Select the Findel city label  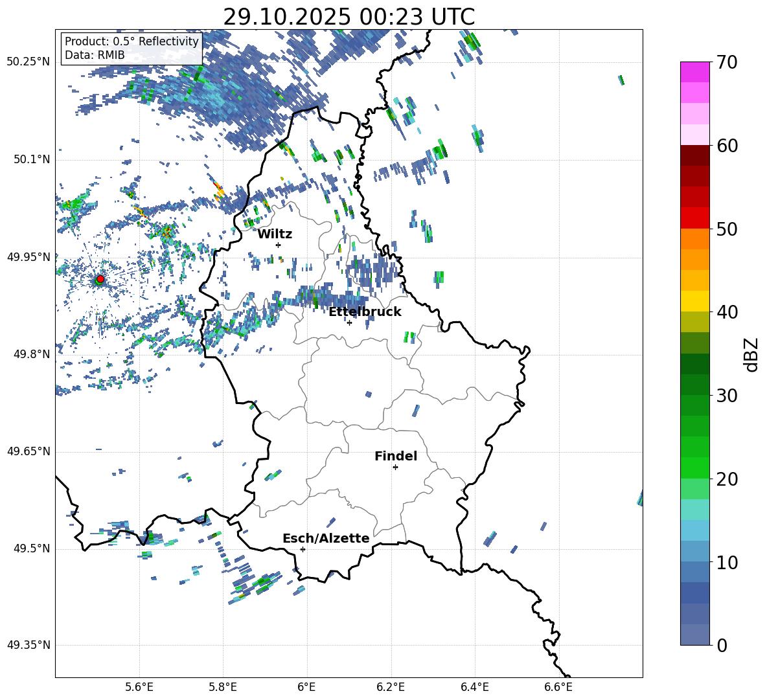pyautogui.click(x=396, y=456)
